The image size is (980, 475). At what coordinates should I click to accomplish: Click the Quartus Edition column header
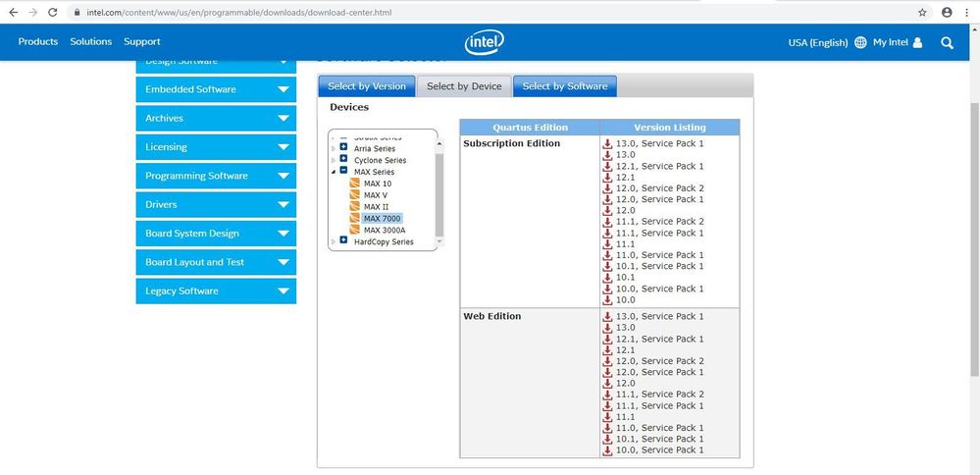point(530,128)
